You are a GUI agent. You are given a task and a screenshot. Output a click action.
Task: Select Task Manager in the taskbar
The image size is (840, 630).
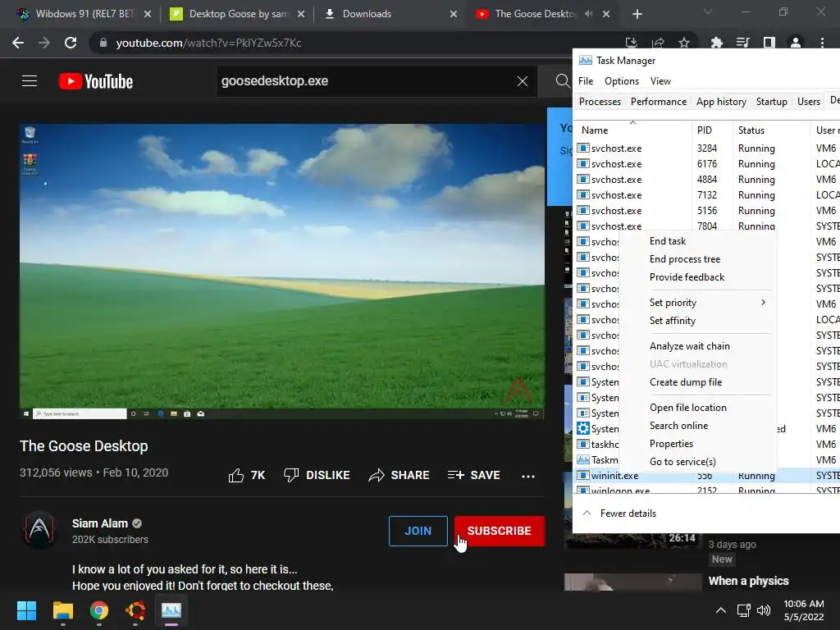[171, 610]
